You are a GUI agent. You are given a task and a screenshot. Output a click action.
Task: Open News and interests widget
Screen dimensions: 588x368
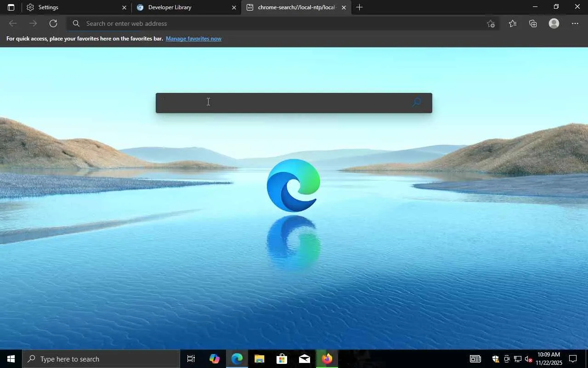(x=475, y=359)
